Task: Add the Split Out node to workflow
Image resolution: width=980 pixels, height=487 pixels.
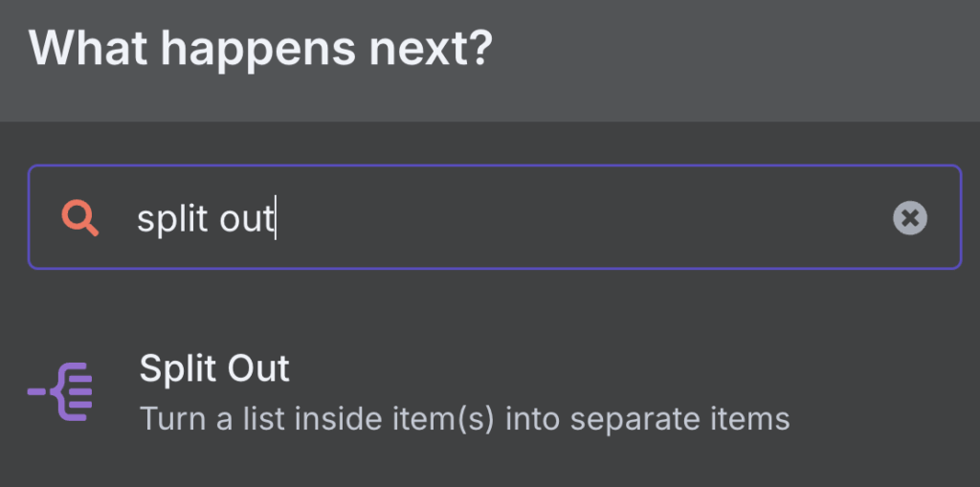Action: tap(410, 392)
